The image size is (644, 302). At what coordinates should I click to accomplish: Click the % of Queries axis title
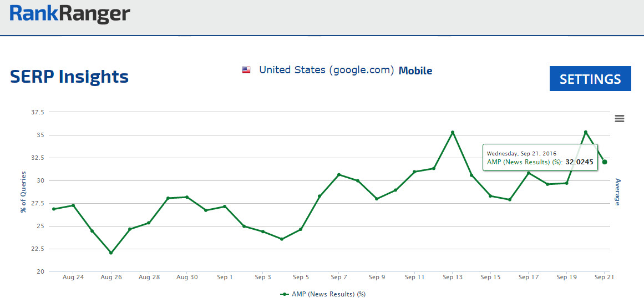point(23,192)
